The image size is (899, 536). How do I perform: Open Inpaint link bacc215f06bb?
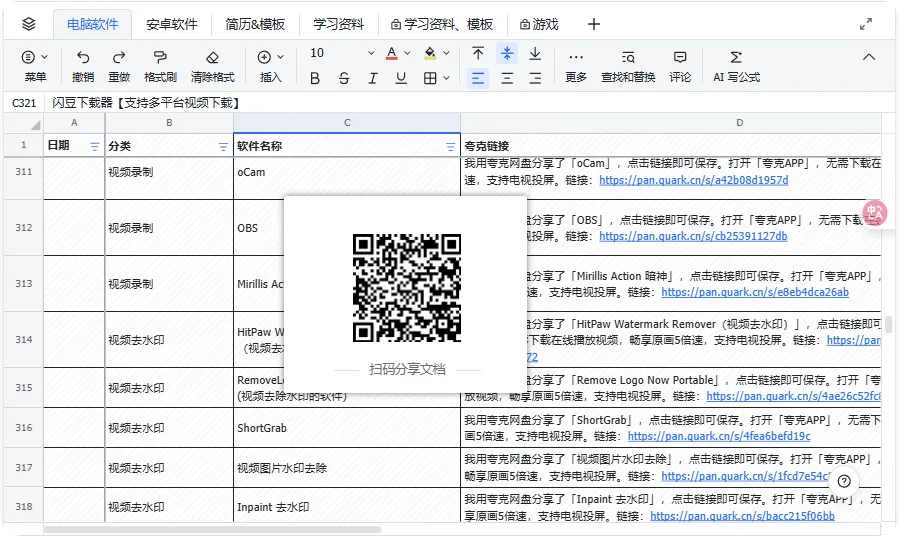[x=742, y=516]
